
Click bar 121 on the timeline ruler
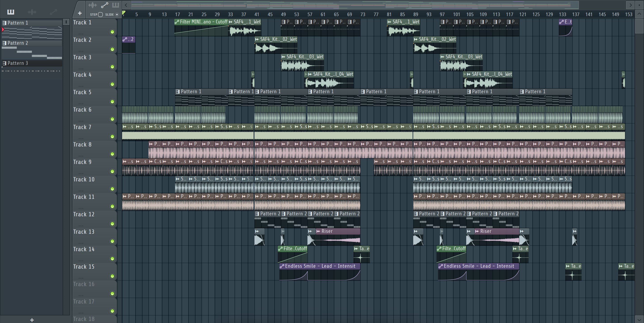tap(523, 15)
